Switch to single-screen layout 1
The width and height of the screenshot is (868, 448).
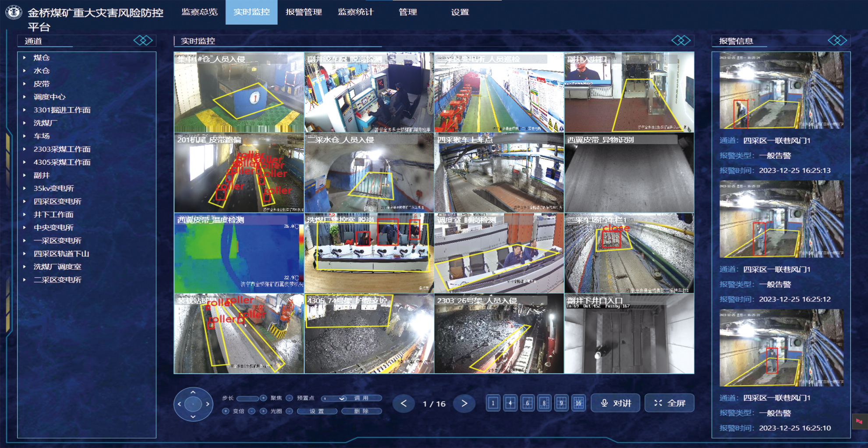(x=493, y=403)
